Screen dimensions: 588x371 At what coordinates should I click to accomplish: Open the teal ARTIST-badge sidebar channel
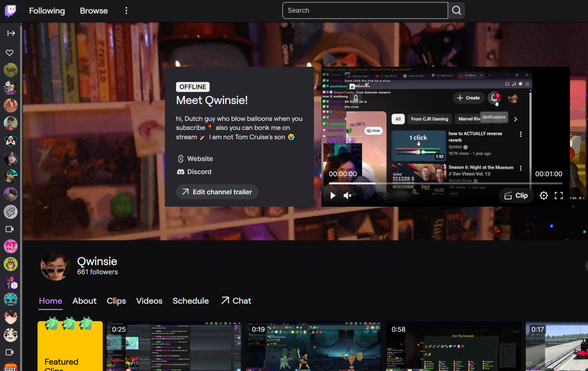click(11, 299)
